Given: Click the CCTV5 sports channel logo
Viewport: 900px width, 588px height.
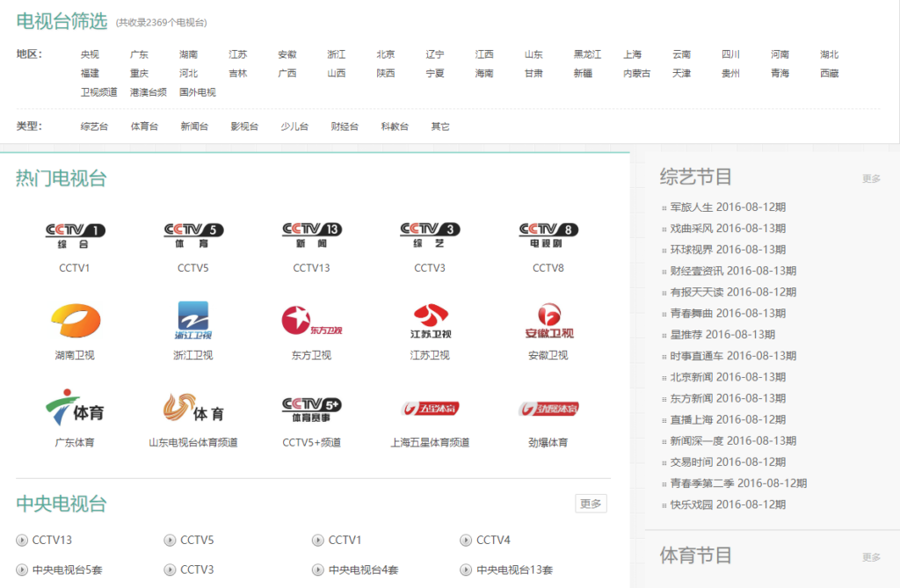Looking at the screenshot, I should point(193,235).
